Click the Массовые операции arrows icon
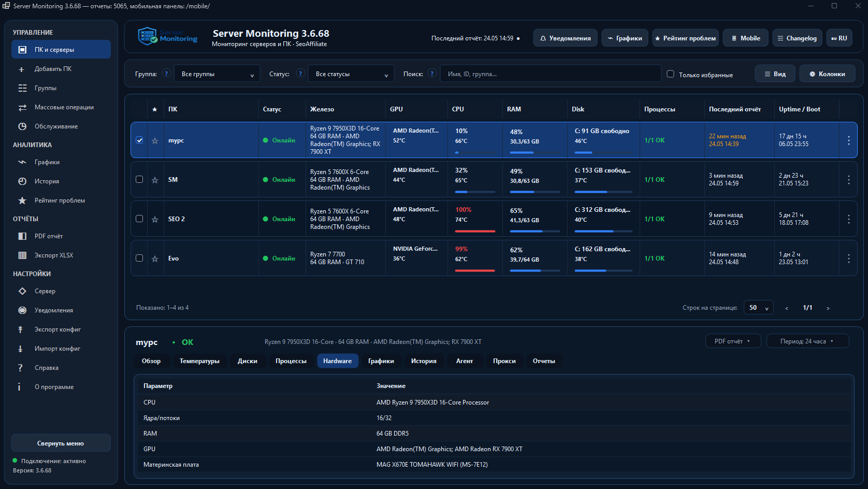The image size is (868, 489). [22, 107]
